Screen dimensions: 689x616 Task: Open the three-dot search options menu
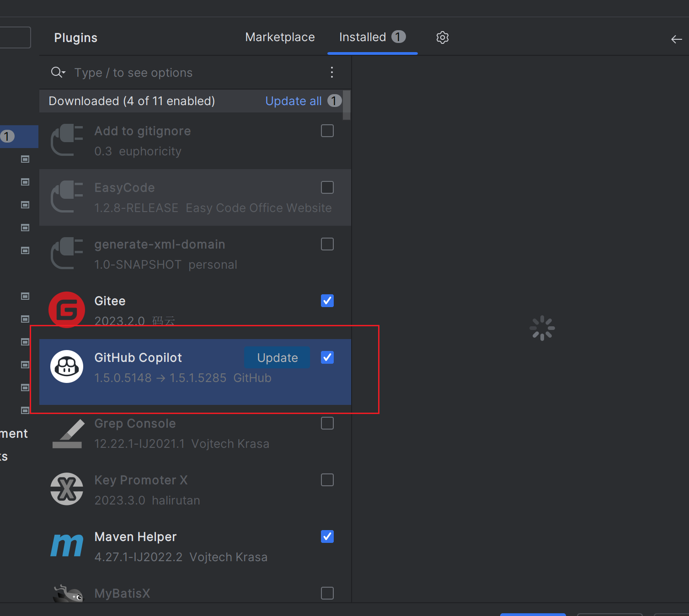(x=332, y=72)
